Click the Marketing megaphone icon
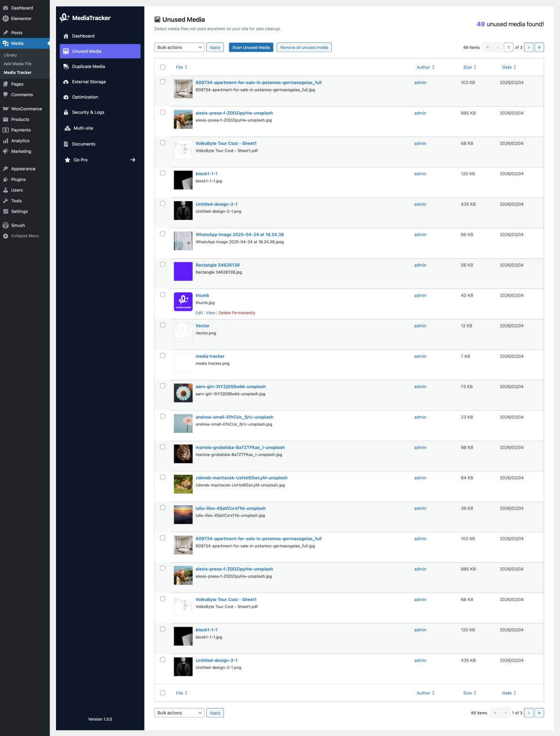This screenshot has height=736, width=560. pyautogui.click(x=6, y=151)
